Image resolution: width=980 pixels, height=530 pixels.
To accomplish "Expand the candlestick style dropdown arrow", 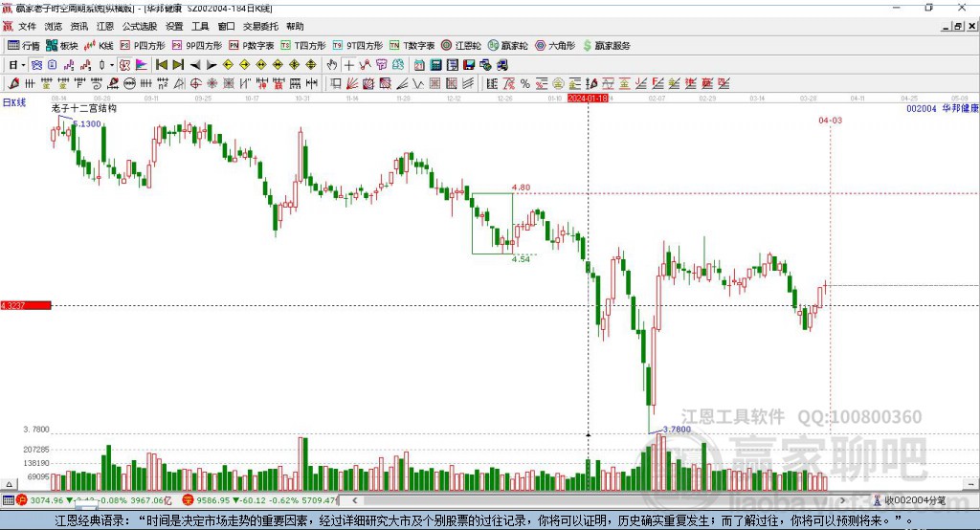I will point(112,64).
